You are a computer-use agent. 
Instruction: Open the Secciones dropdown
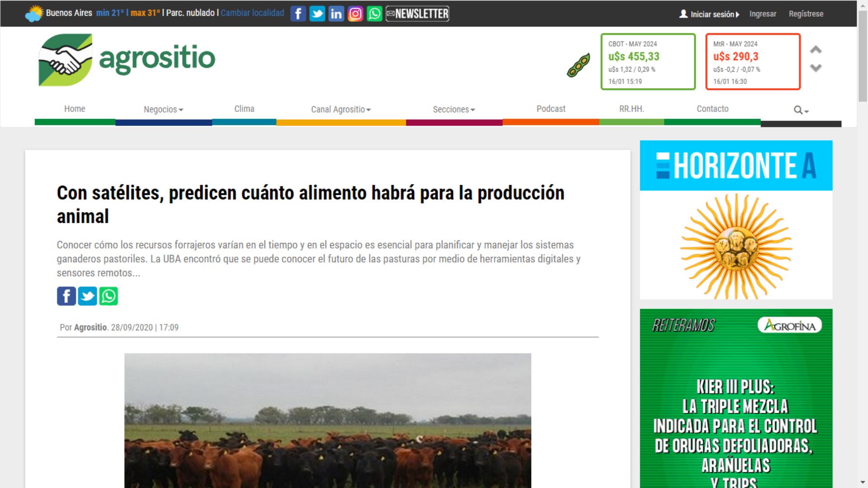coord(453,109)
